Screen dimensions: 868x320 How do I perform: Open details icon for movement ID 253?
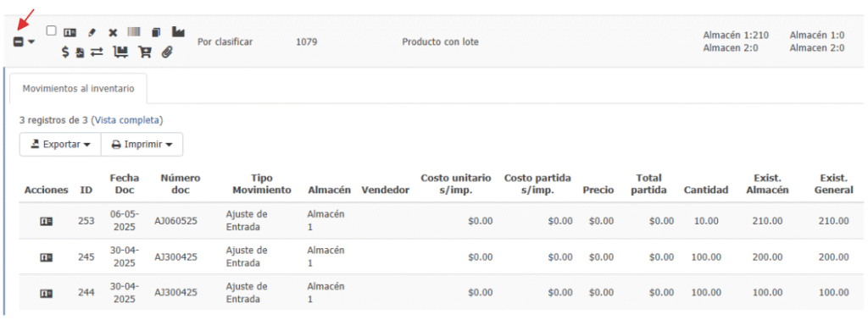click(47, 221)
